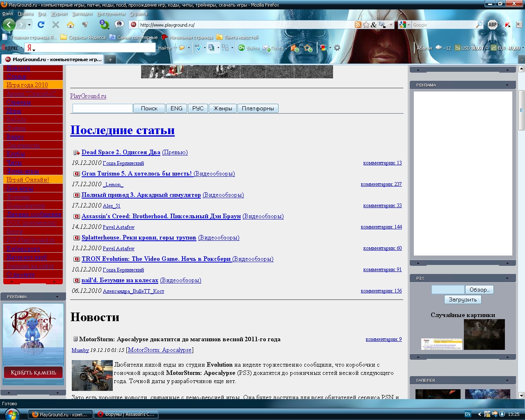This screenshot has height=420, width=525.
Task: Click the RSS feed icon in address bar
Action: (358, 25)
